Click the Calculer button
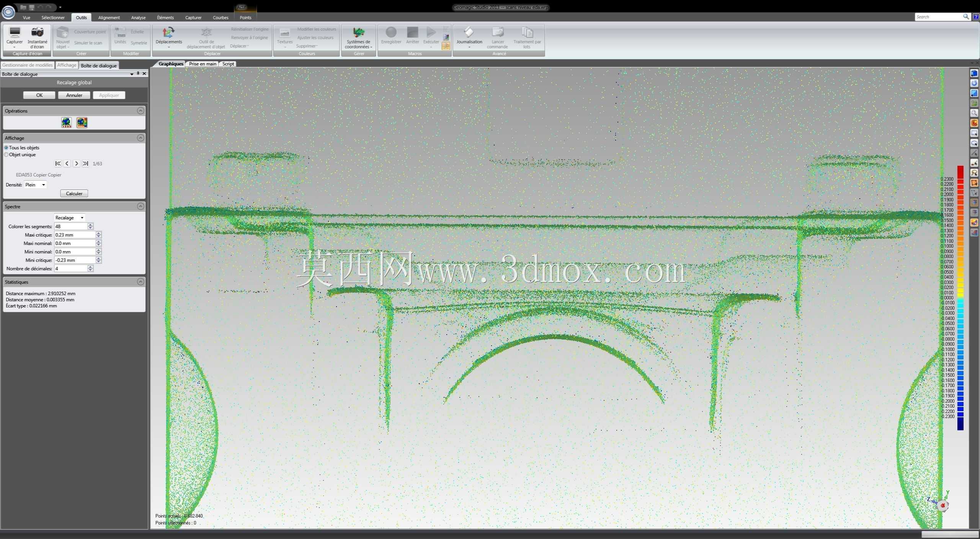The width and height of the screenshot is (980, 539). click(x=74, y=193)
